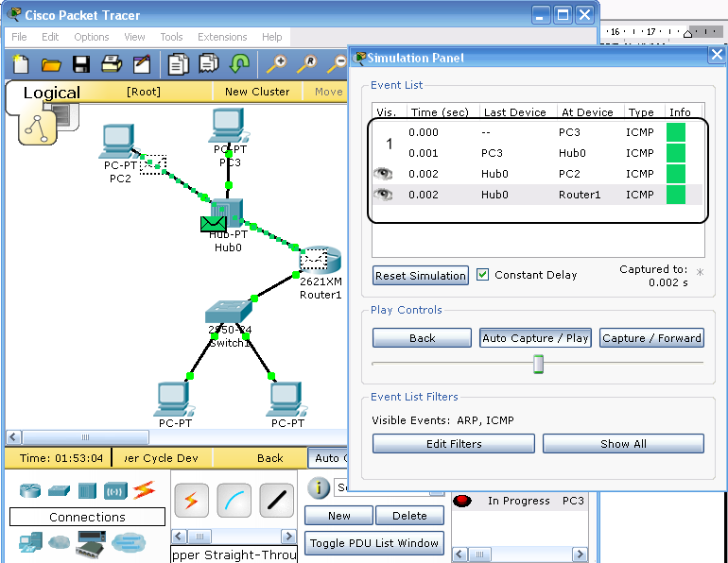This screenshot has width=728, height=563.
Task: Select the black straight-through cable type
Action: pos(277,501)
